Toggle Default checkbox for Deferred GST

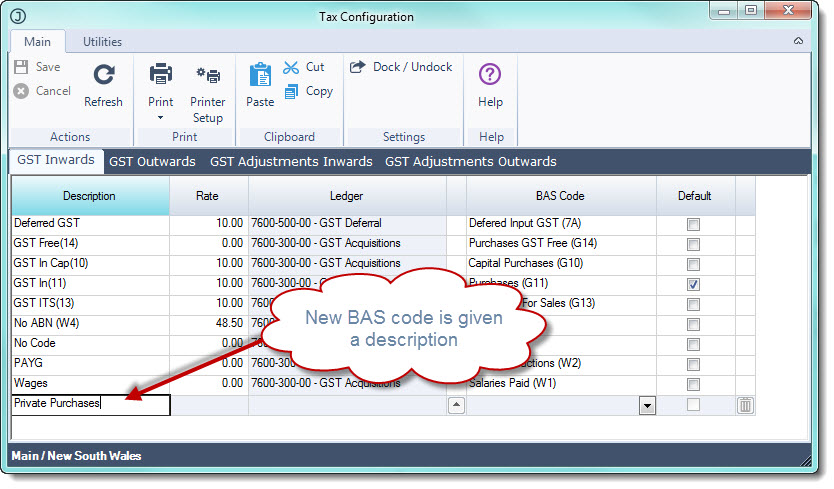pyautogui.click(x=693, y=224)
